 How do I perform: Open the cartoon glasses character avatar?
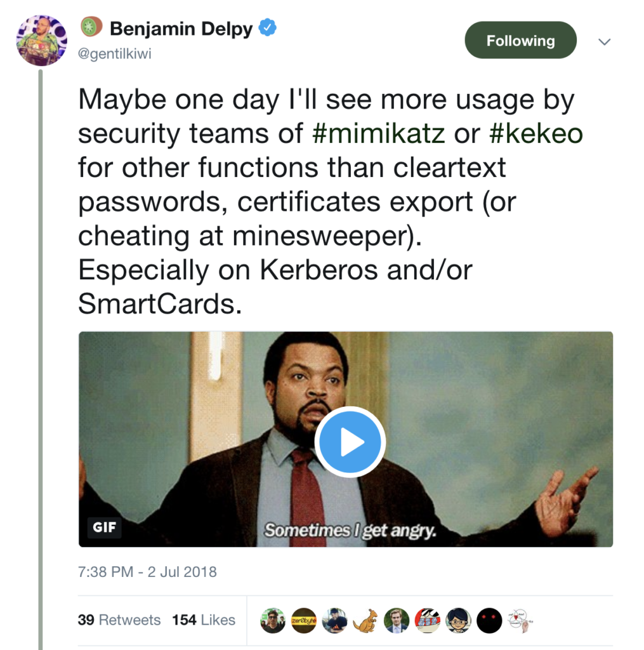pos(458,621)
